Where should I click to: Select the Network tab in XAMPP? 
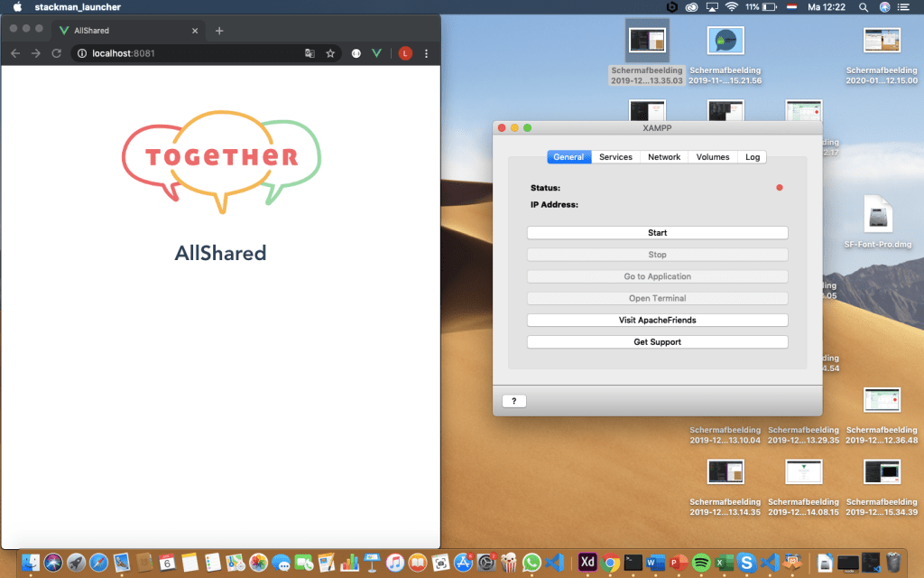point(664,157)
